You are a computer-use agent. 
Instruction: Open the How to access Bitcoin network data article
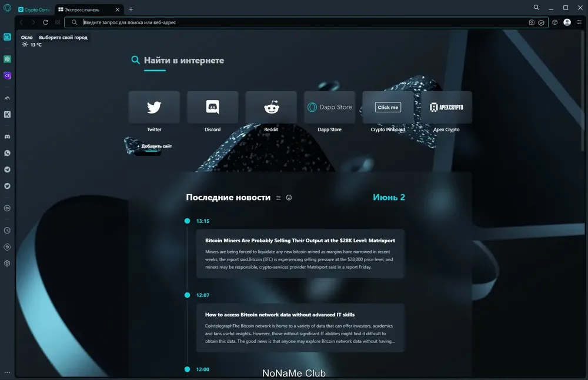point(300,328)
